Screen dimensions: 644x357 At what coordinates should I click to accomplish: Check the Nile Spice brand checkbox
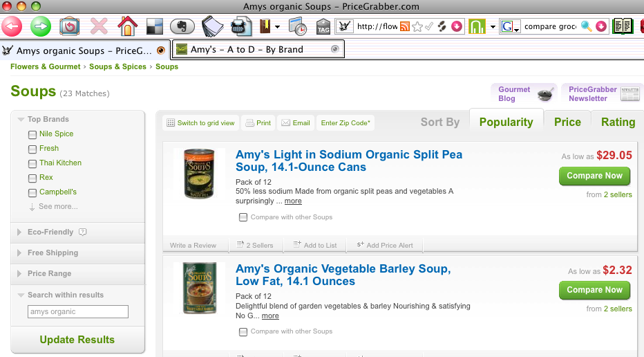point(32,134)
